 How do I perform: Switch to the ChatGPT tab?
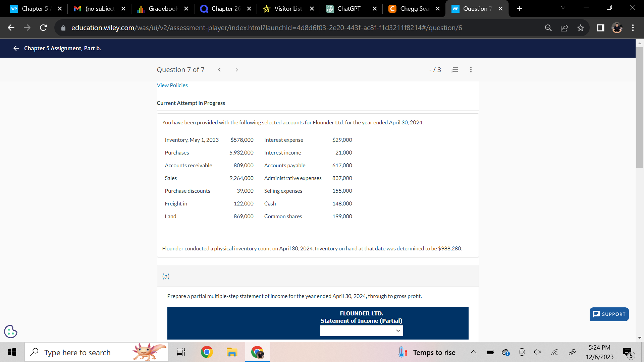point(348,8)
